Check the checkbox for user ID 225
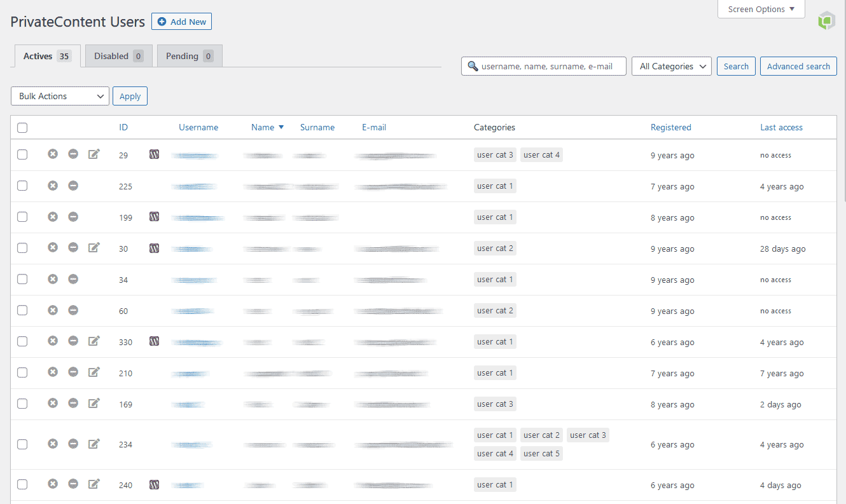 click(22, 186)
